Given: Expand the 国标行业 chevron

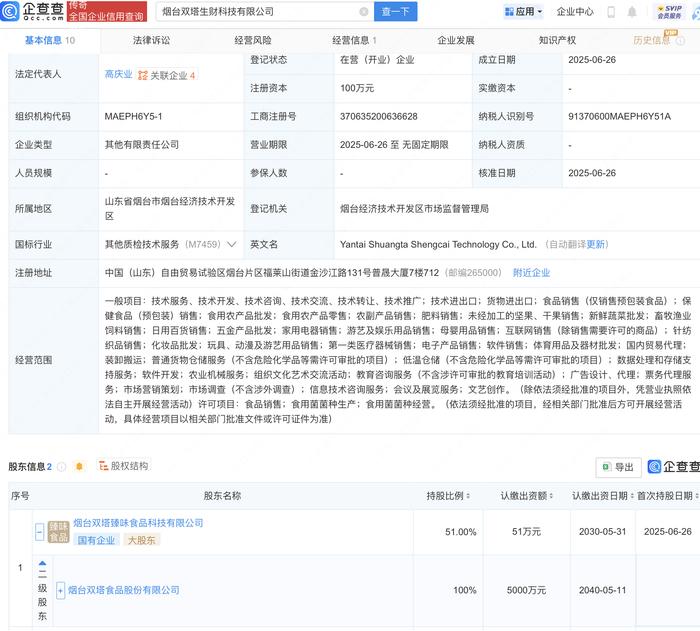Looking at the screenshot, I should (x=232, y=244).
